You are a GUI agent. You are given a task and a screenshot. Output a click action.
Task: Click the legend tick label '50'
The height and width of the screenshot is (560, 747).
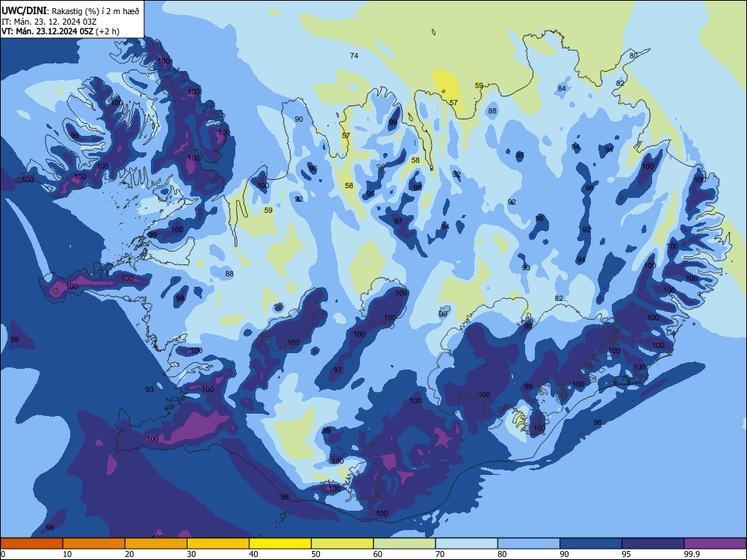pyautogui.click(x=315, y=554)
